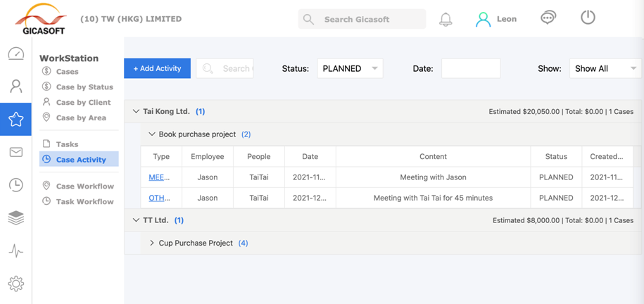Click the notification bell icon

(446, 19)
